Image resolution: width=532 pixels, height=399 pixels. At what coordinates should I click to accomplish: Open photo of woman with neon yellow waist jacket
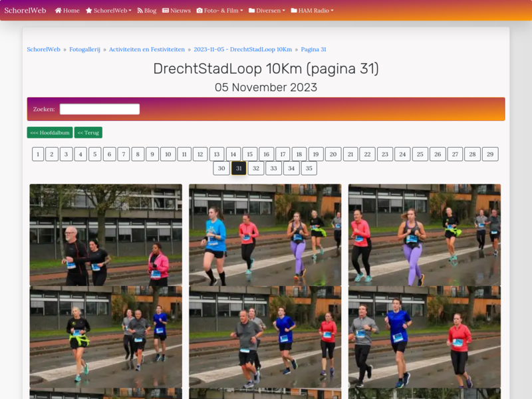pyautogui.click(x=106, y=337)
